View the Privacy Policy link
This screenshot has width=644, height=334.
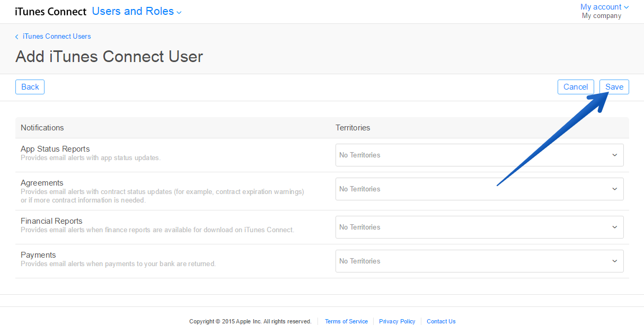397,321
